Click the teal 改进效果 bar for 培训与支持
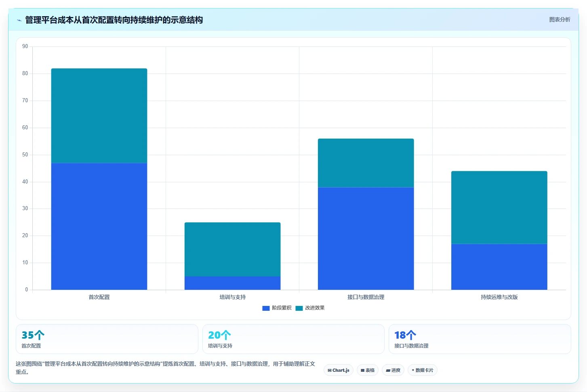Screen dimensions: 587x392 (232, 249)
